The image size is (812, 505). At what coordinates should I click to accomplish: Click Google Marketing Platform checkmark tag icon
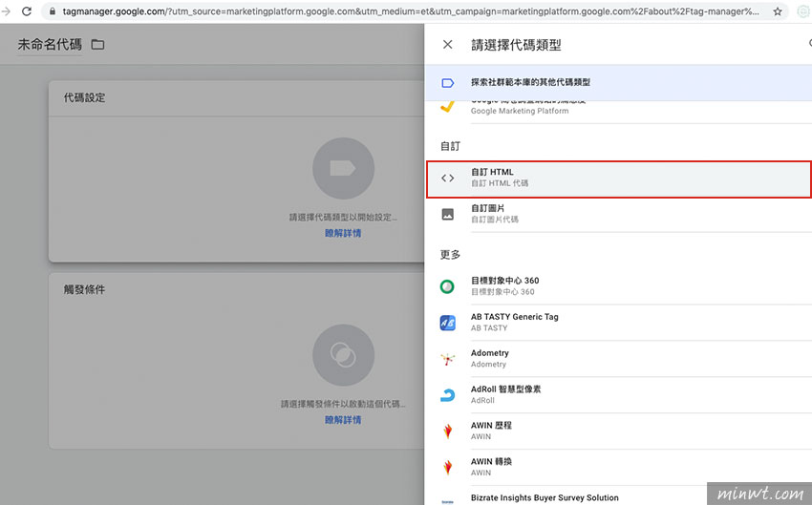tap(447, 107)
